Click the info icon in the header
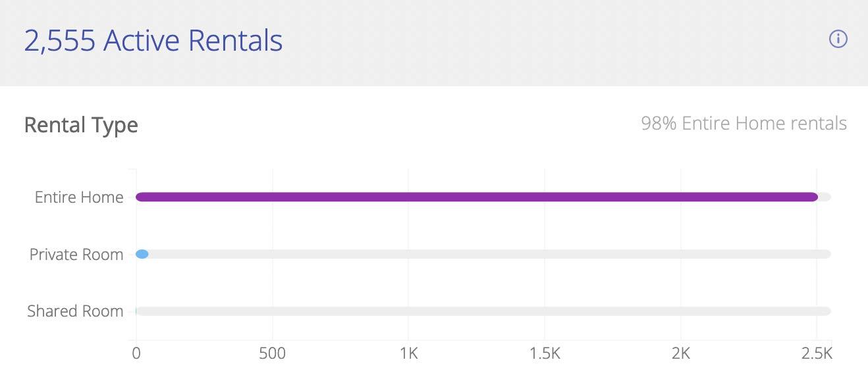This screenshot has height=391, width=868. click(838, 39)
